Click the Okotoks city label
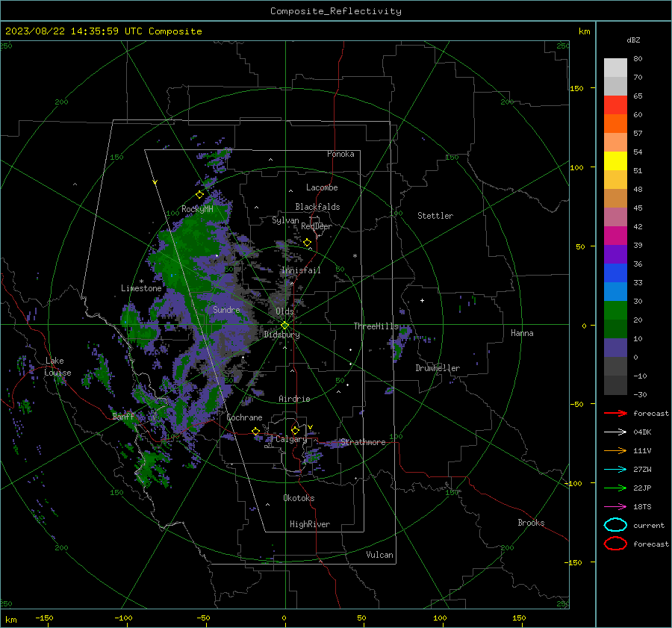 pos(299,498)
